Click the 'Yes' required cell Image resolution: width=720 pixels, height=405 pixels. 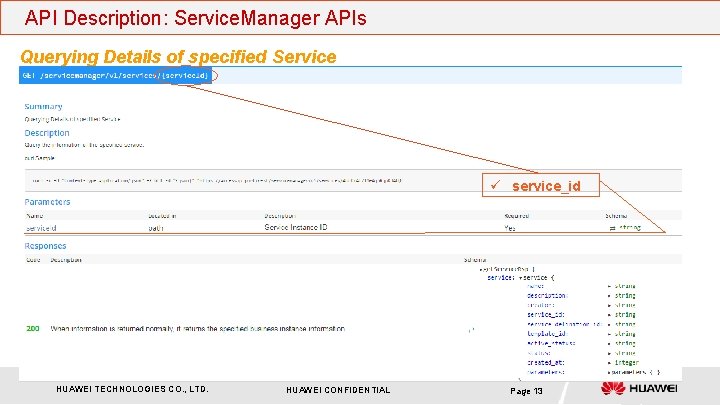510,228
